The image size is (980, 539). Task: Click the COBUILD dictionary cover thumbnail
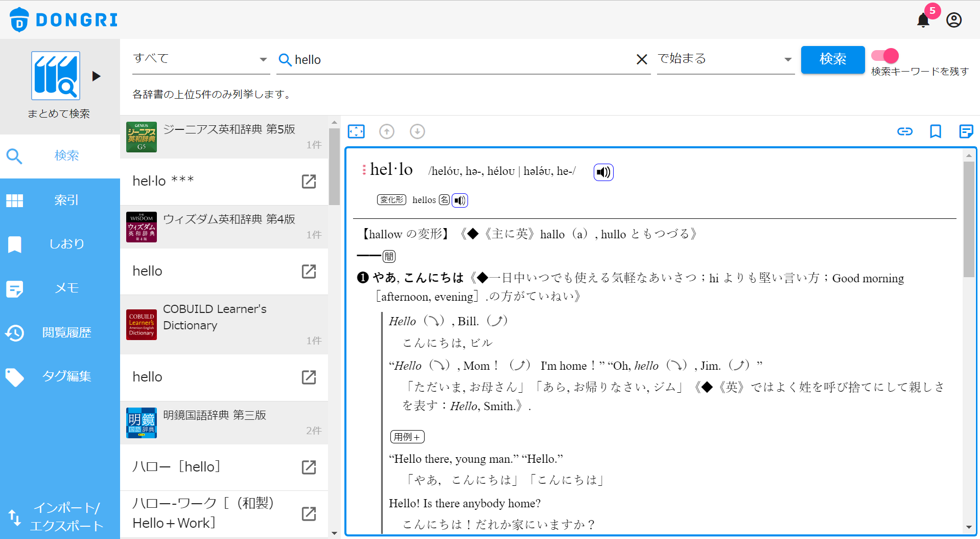pos(142,325)
